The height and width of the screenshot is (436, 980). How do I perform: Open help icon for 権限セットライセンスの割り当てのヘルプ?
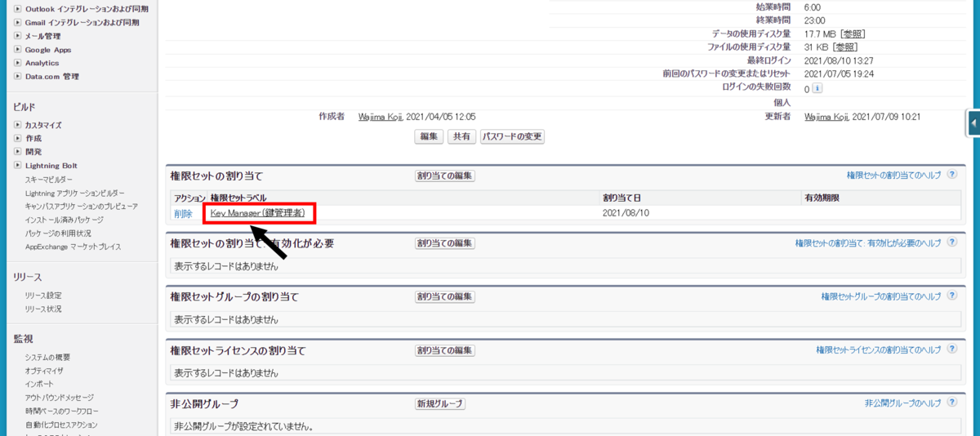coord(952,349)
